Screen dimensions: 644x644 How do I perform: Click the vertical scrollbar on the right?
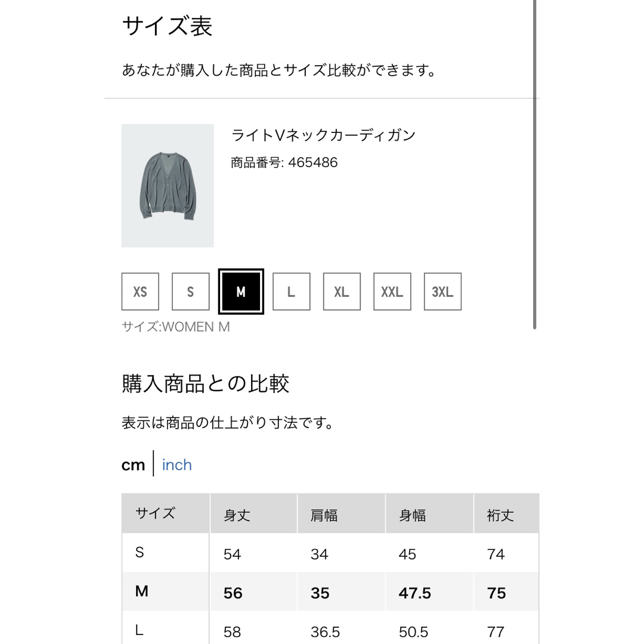point(535,165)
